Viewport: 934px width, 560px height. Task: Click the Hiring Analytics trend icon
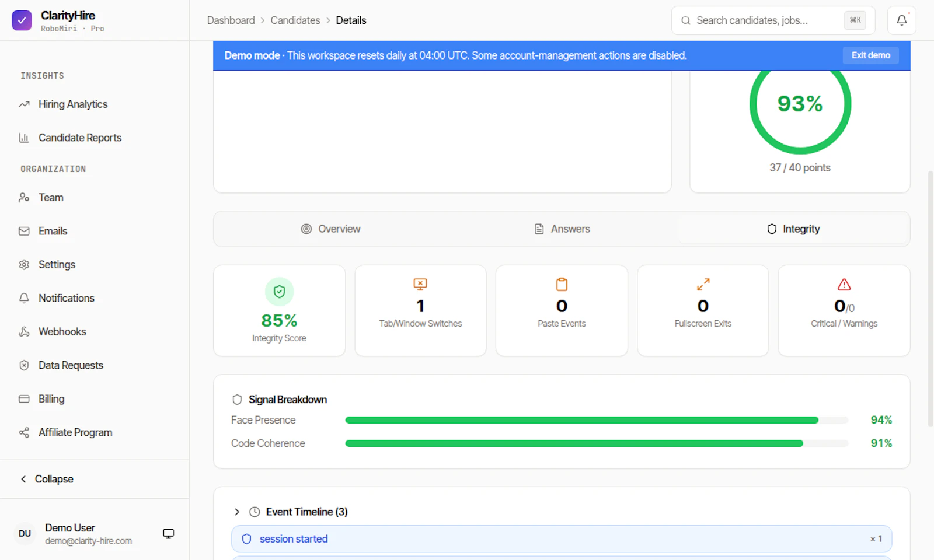(24, 104)
